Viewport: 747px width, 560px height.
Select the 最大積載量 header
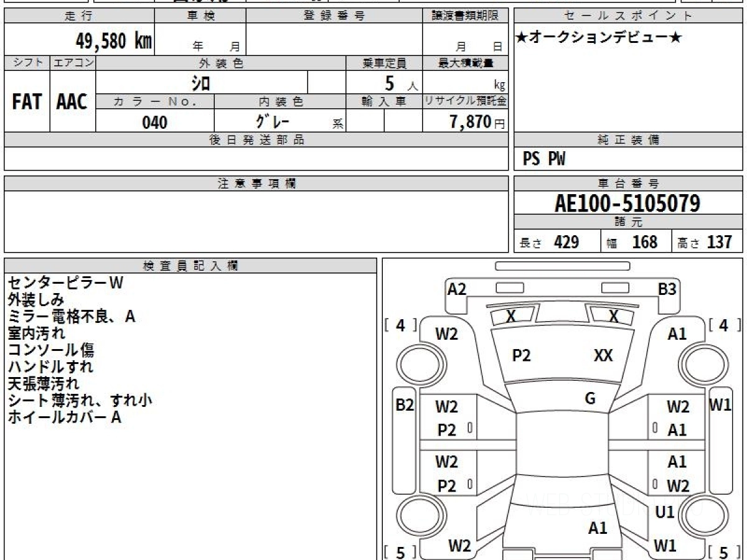point(465,63)
